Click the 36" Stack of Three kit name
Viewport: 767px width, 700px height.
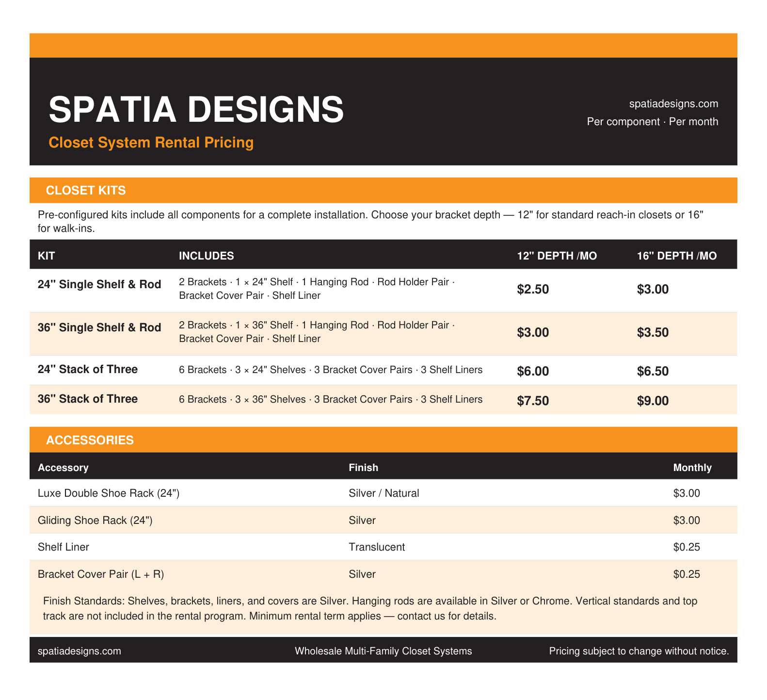click(88, 399)
